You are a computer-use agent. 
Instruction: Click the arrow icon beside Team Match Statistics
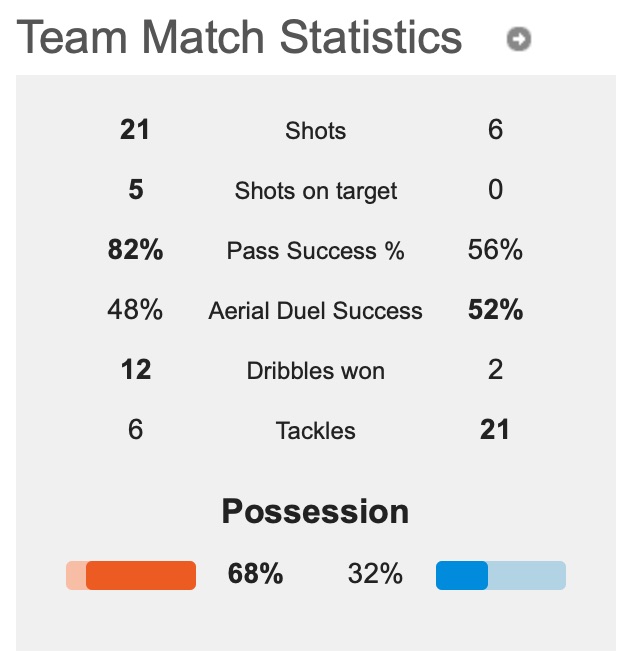pyautogui.click(x=519, y=39)
